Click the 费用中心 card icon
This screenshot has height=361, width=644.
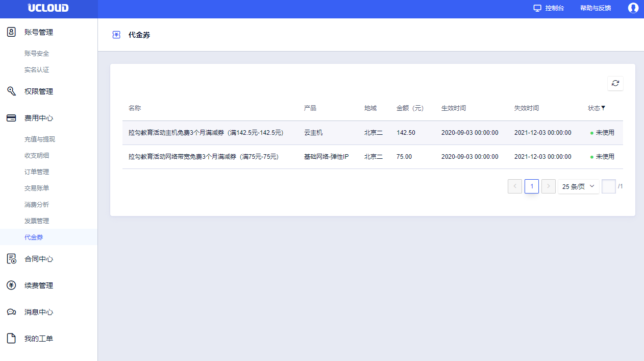[x=11, y=118]
